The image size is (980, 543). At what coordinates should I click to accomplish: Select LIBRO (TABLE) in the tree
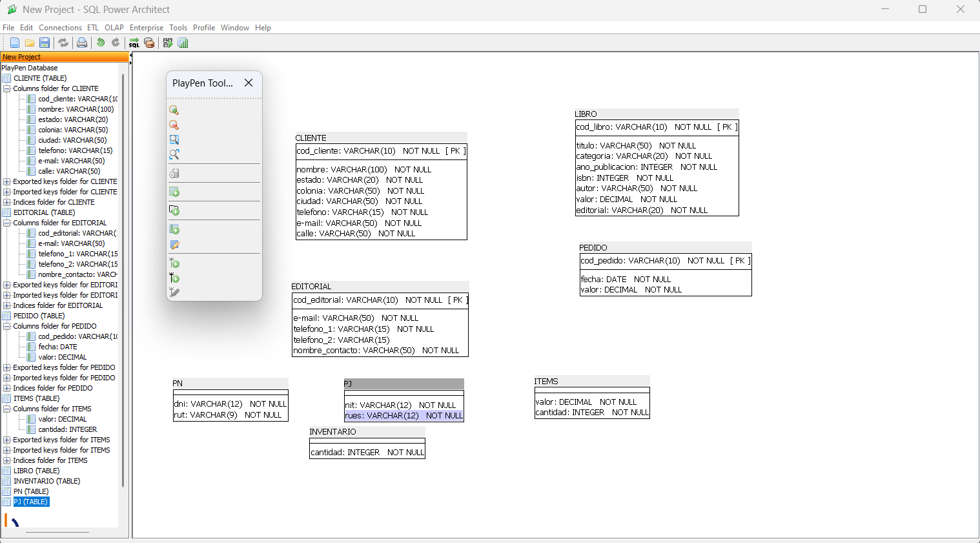pos(36,471)
